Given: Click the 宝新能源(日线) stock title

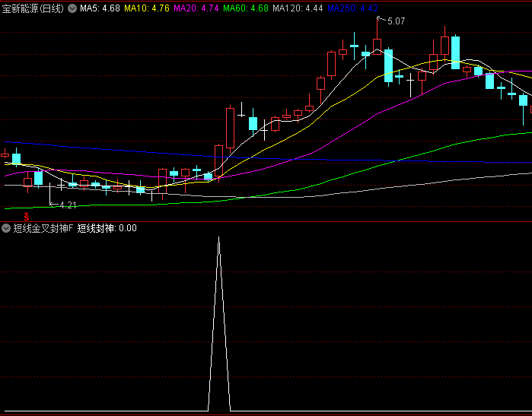Looking at the screenshot, I should (33, 8).
